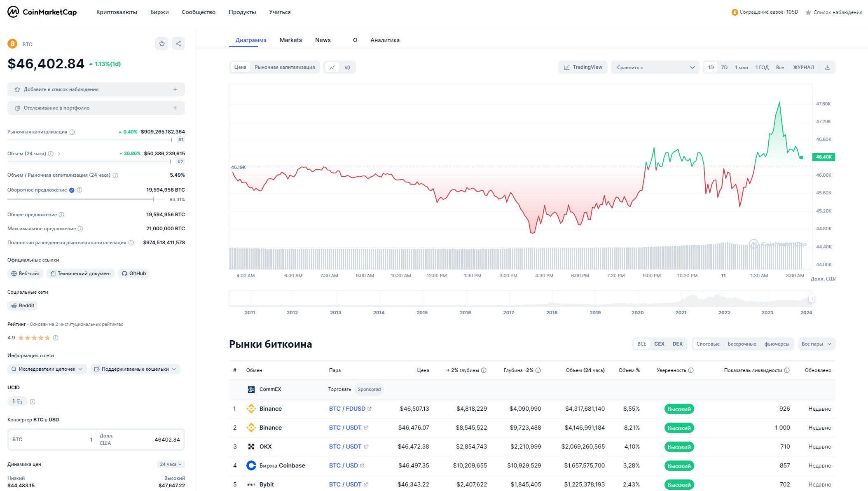Switch to Markets tab
The height and width of the screenshot is (491, 868).
pos(291,40)
